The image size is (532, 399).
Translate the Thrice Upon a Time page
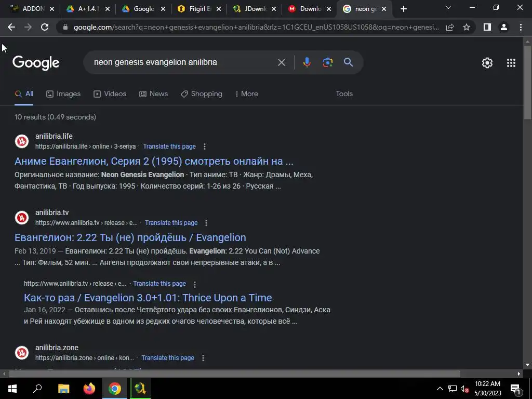click(x=159, y=284)
